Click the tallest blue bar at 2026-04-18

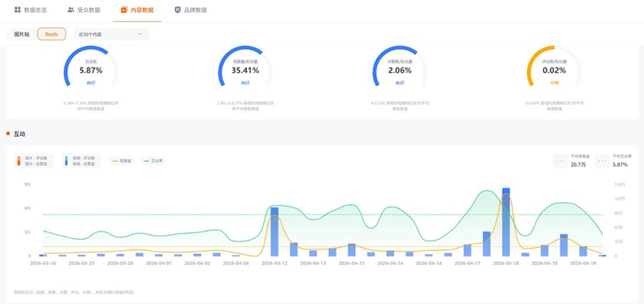506,222
